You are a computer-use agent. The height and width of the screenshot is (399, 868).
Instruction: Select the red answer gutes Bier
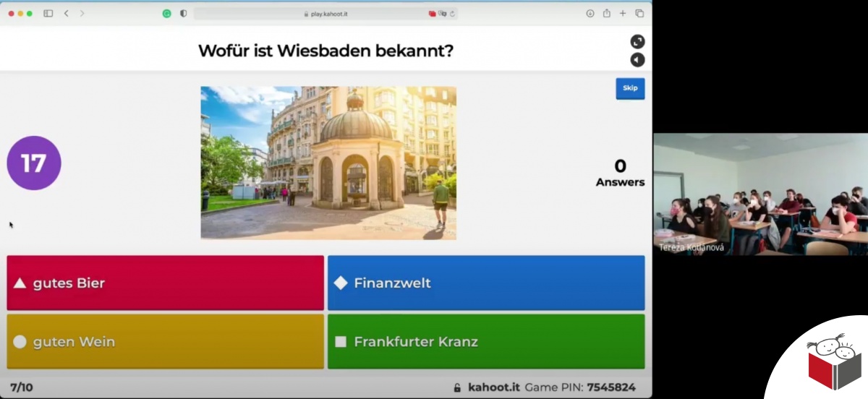click(166, 283)
